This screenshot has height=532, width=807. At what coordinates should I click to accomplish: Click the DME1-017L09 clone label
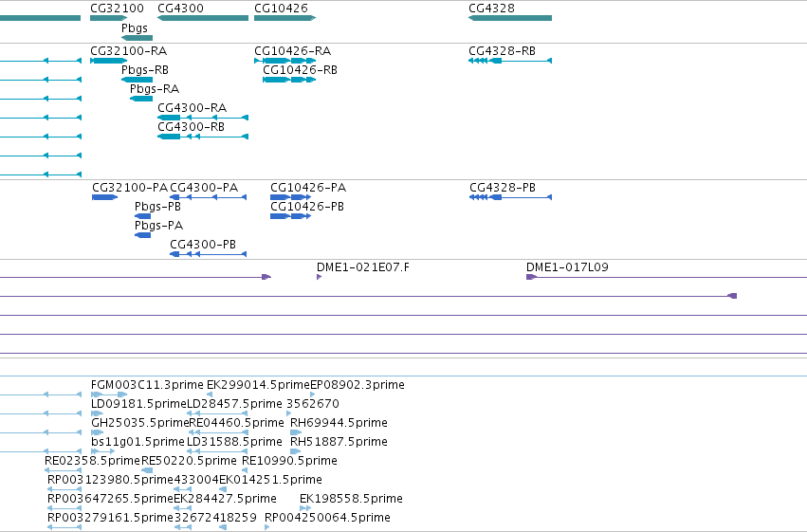567,267
